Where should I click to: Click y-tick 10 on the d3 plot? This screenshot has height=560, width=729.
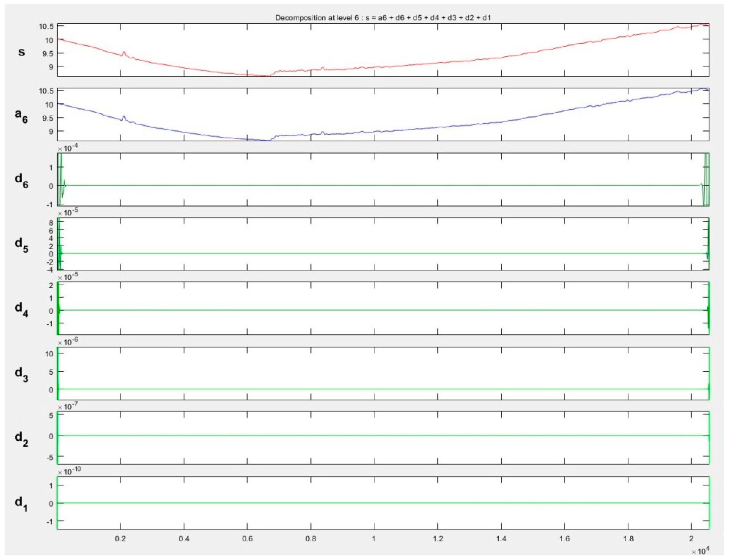coord(49,354)
